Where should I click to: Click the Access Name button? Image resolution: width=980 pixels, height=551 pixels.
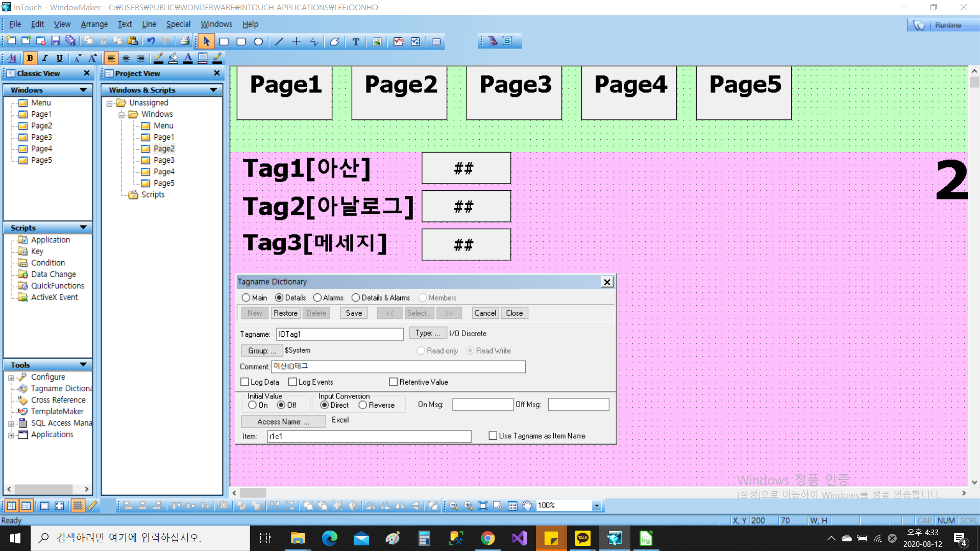point(283,421)
